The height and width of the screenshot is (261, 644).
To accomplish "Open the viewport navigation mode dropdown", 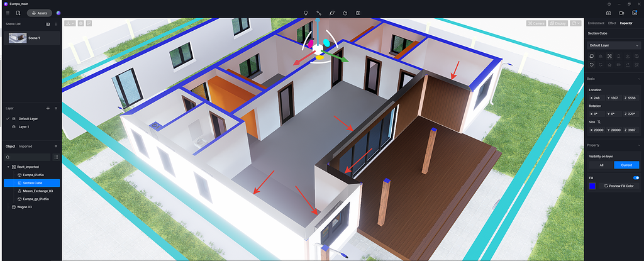I will 70,23.
